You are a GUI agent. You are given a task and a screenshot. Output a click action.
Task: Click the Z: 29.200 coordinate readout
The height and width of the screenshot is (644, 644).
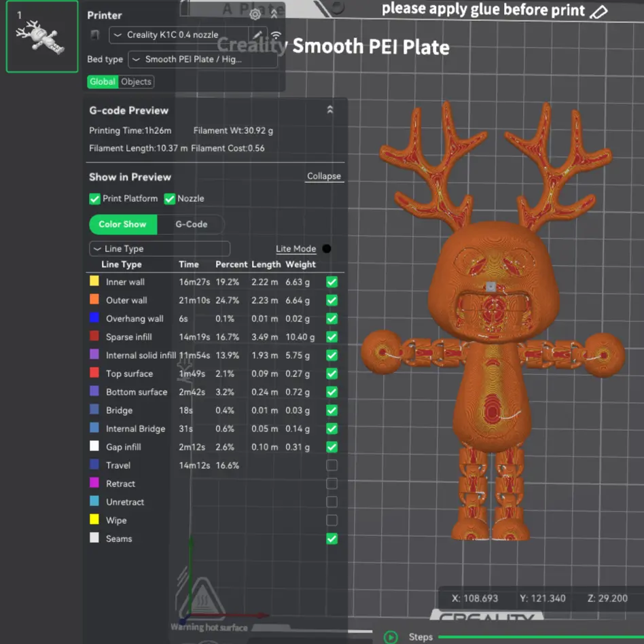coord(607,598)
